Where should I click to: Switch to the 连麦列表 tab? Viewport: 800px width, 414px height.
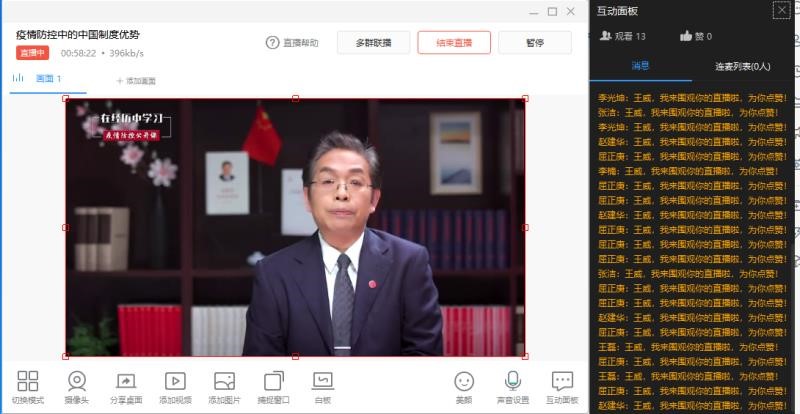coord(742,66)
